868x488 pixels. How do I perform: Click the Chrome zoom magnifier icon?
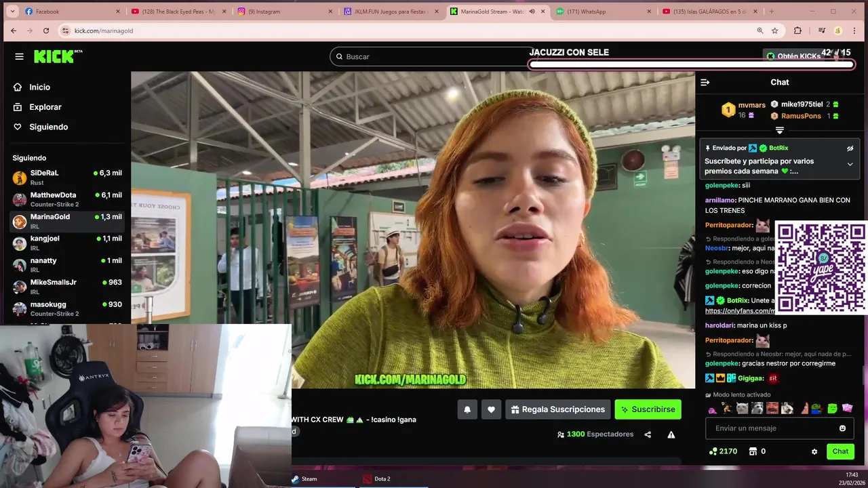point(759,30)
